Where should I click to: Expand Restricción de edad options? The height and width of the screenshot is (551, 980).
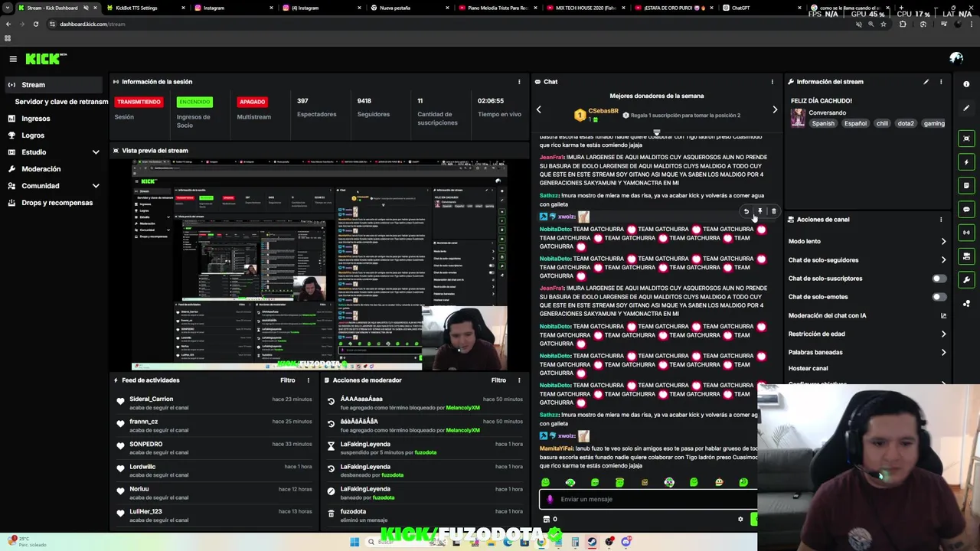943,334
